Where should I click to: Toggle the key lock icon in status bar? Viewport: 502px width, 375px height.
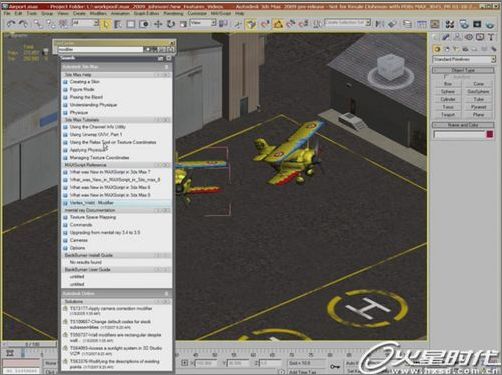click(x=335, y=366)
